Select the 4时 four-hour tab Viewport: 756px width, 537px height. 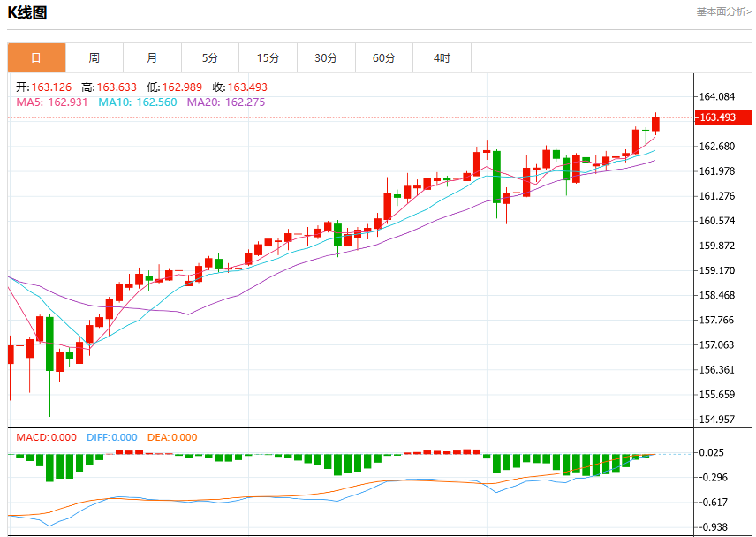tap(442, 57)
